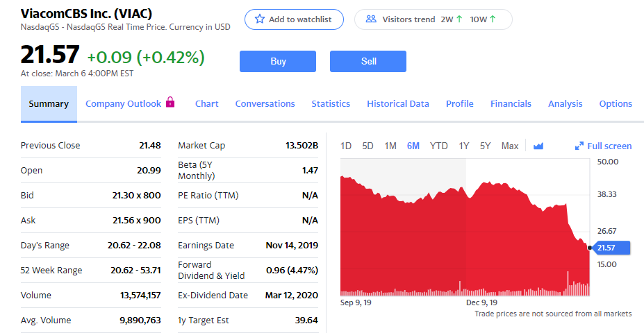Image resolution: width=644 pixels, height=333 pixels.
Task: Set chart range to Max
Action: click(510, 146)
